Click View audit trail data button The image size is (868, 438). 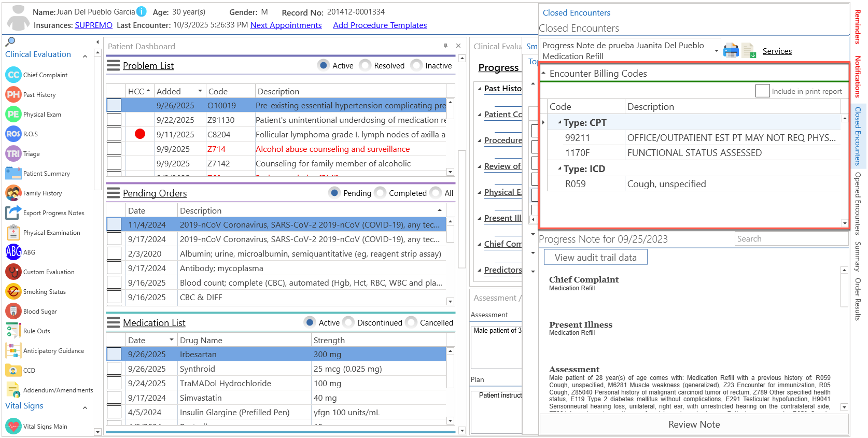tap(595, 257)
